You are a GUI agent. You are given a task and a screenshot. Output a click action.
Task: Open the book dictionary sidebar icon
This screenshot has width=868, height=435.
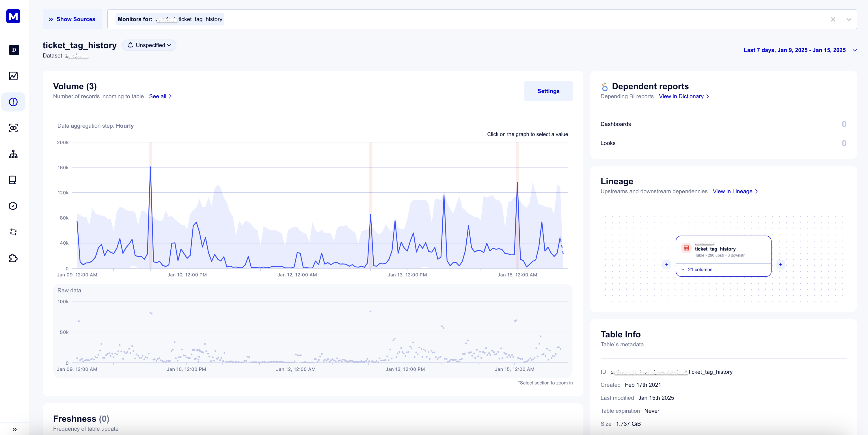pyautogui.click(x=13, y=180)
